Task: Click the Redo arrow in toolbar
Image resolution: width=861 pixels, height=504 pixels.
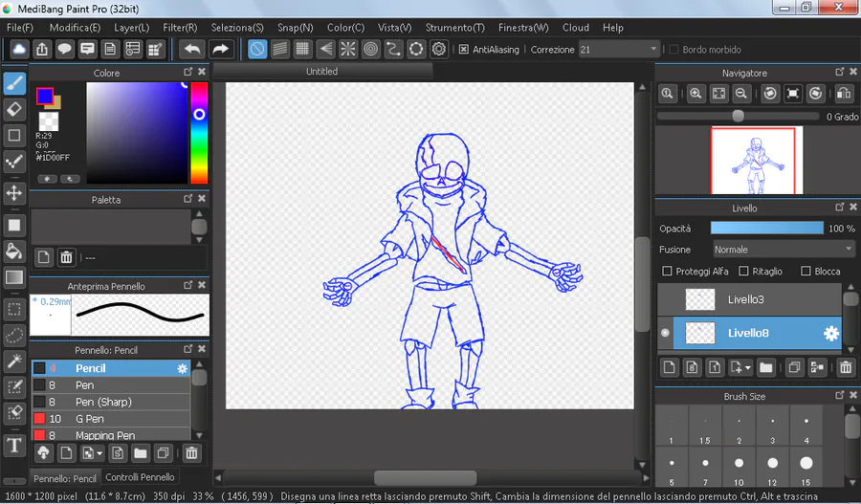Action: tap(220, 50)
